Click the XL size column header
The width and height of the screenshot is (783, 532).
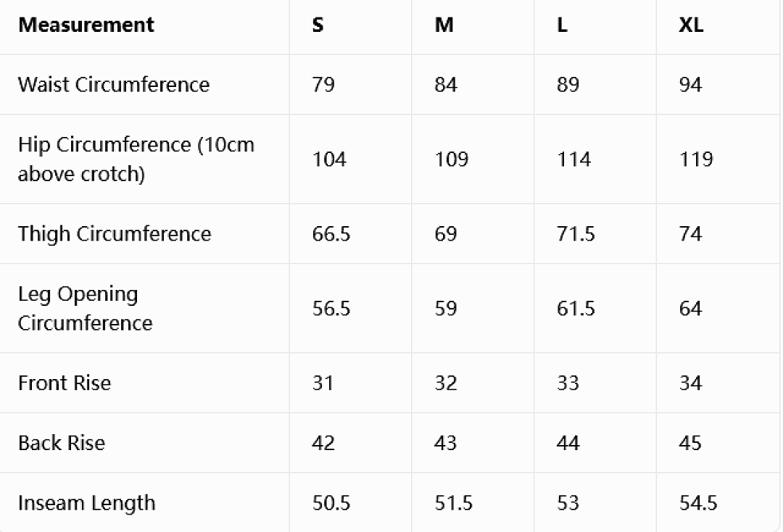point(691,25)
